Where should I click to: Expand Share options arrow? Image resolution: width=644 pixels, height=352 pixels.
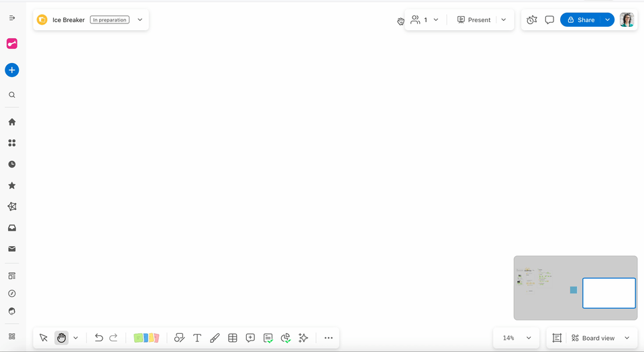(608, 19)
